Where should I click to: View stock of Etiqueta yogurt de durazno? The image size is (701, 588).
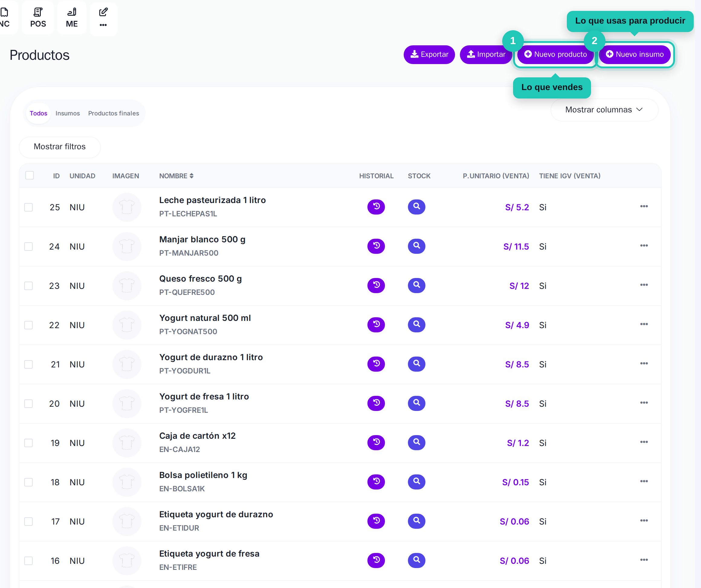pyautogui.click(x=417, y=521)
